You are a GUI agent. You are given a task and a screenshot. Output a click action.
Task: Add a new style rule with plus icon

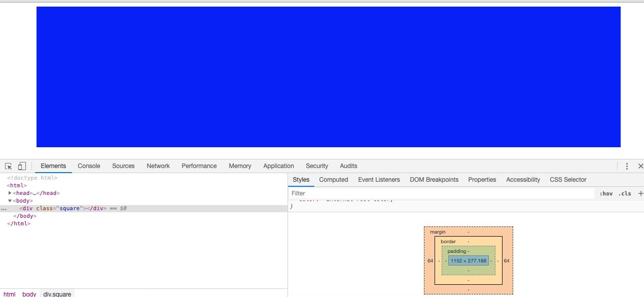point(640,193)
